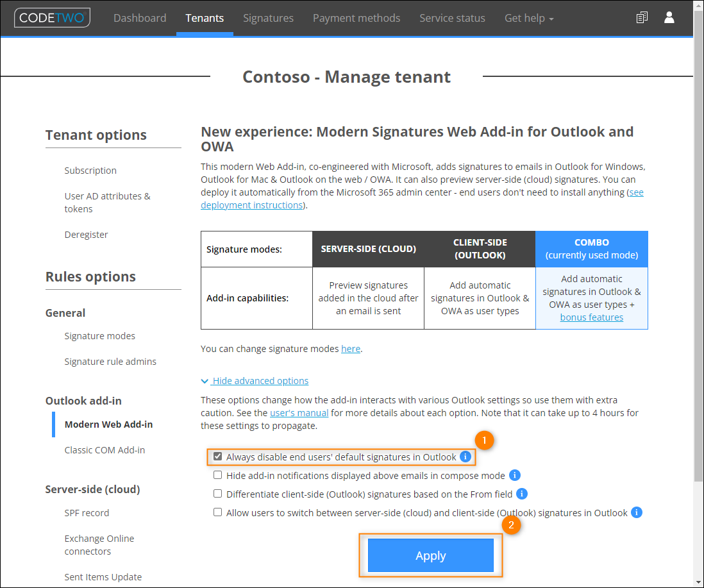The height and width of the screenshot is (588, 704).
Task: Open Subscription in Tenant options
Action: pos(90,171)
